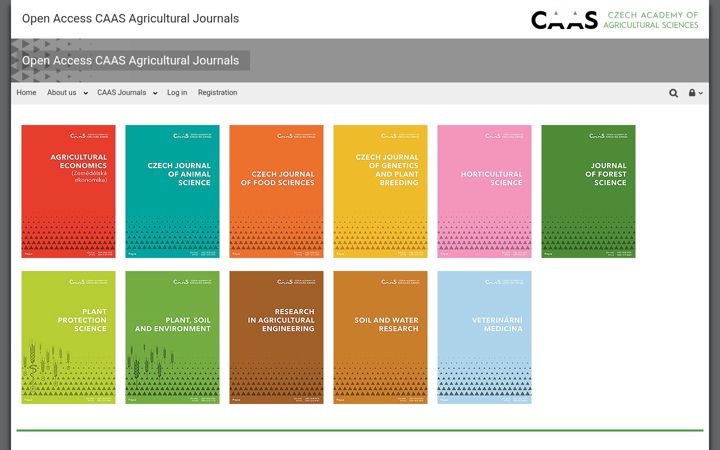Open the dropdown chevron beside the lock
The image size is (720, 450).
(x=700, y=93)
